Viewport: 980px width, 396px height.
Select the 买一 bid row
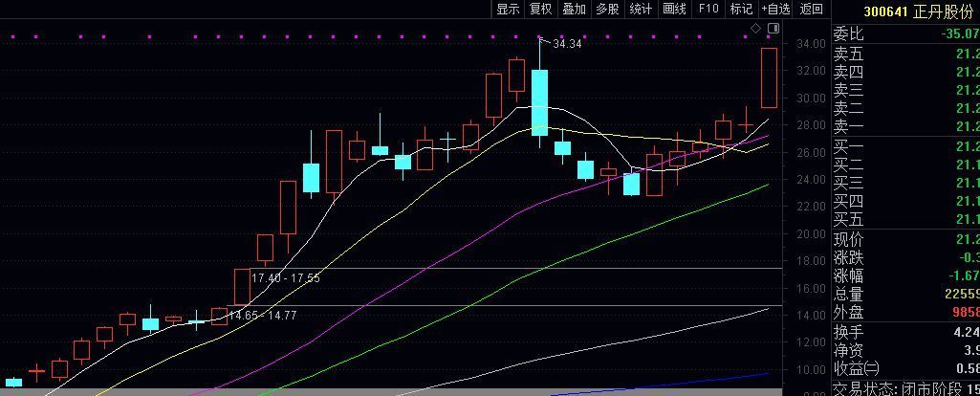(x=905, y=147)
